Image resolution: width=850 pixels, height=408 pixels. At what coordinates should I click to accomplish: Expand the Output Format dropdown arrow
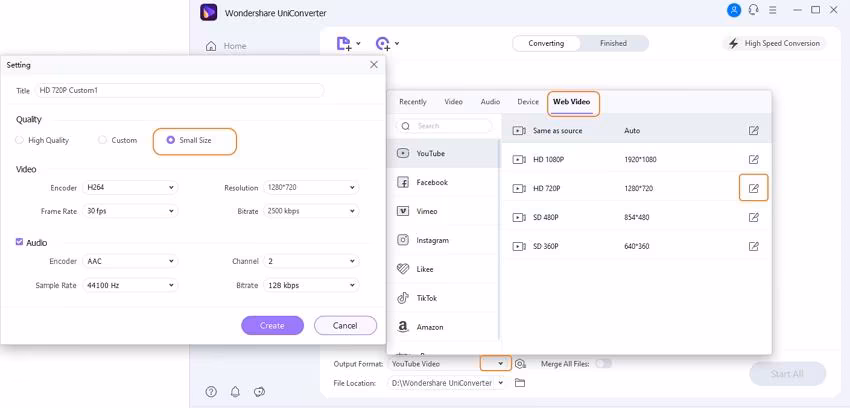click(500, 364)
